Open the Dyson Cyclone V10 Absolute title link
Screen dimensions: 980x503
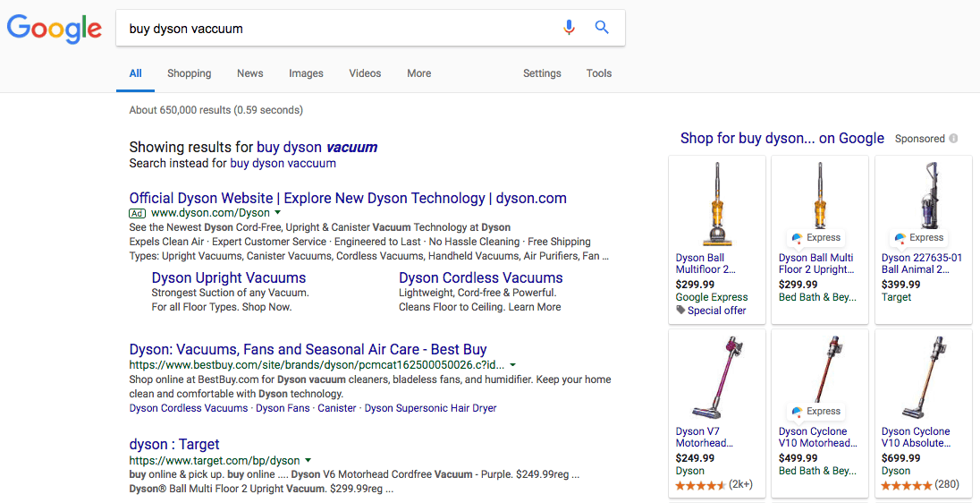pos(917,438)
